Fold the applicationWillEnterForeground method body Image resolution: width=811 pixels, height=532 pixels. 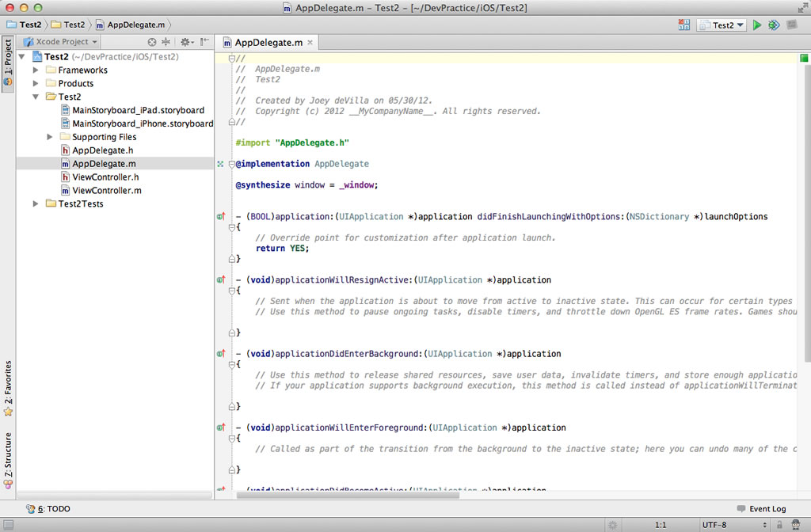point(232,439)
